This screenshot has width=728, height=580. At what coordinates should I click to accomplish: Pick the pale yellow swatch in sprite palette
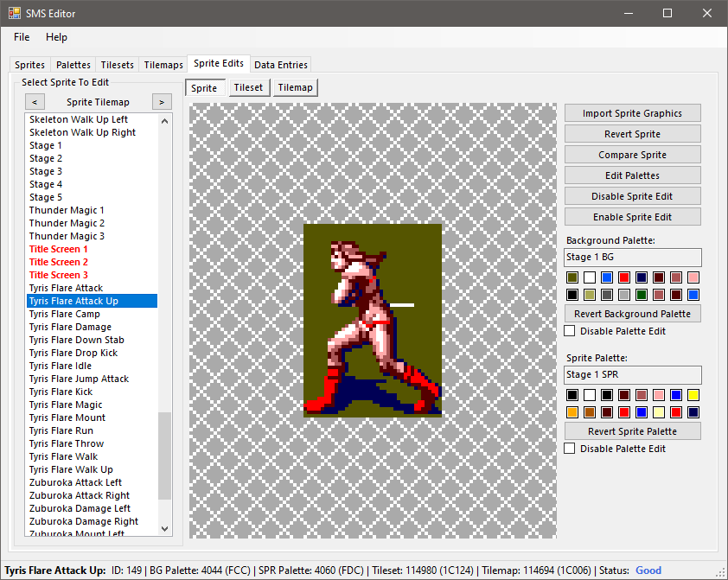tap(658, 412)
